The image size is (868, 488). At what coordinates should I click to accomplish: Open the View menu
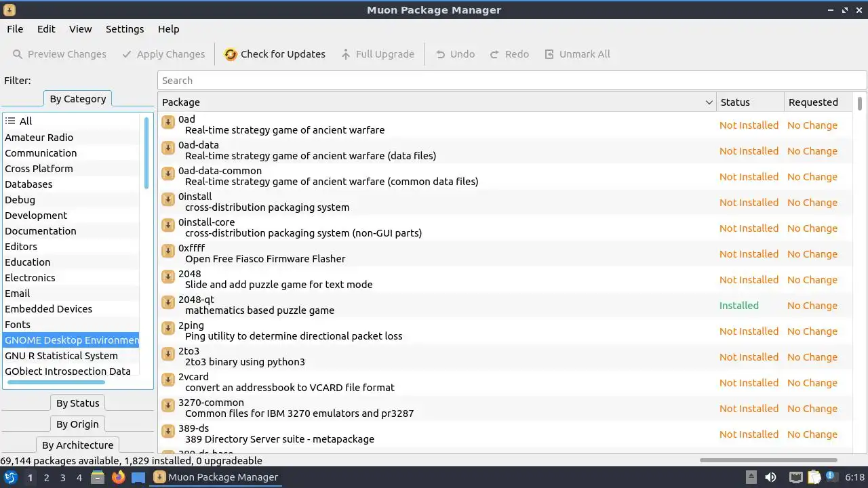(80, 29)
